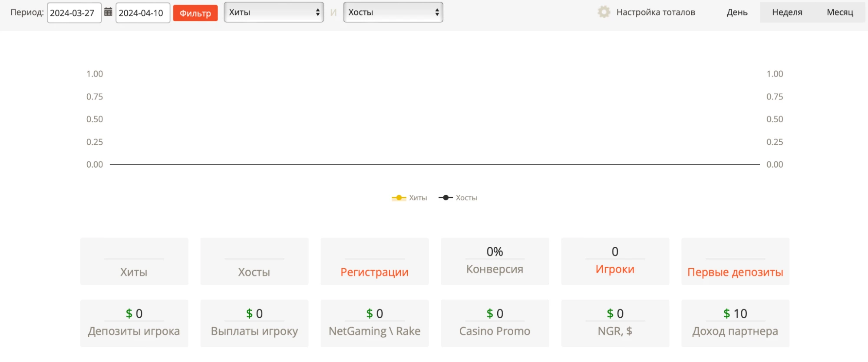This screenshot has width=868, height=362.
Task: Select the Регистрации total tile
Action: point(375,261)
